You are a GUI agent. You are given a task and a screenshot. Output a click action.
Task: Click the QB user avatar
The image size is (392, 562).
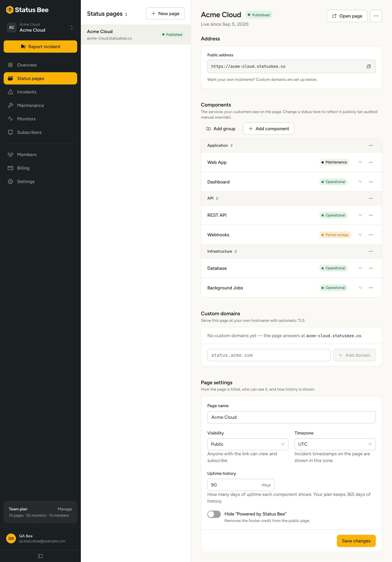11,538
